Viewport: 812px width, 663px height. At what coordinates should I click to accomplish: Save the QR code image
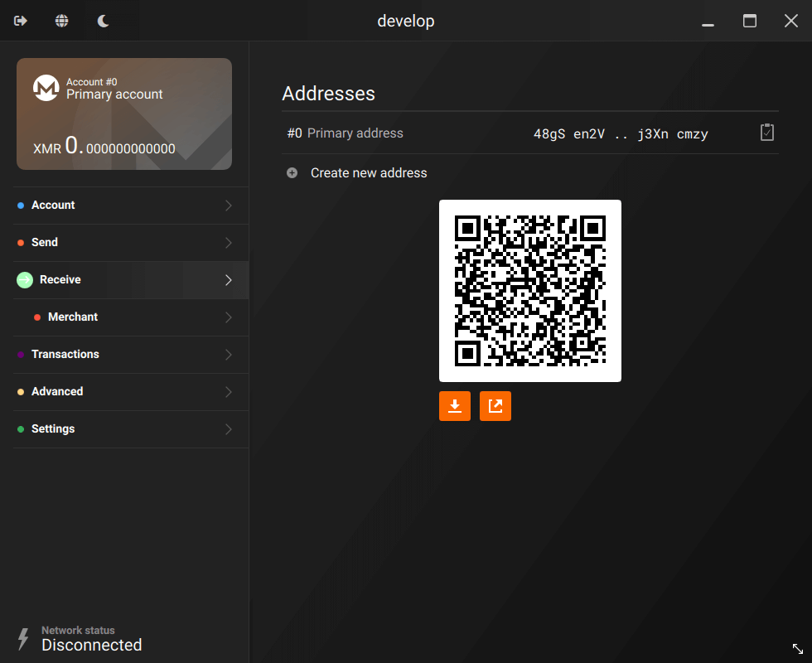[454, 406]
